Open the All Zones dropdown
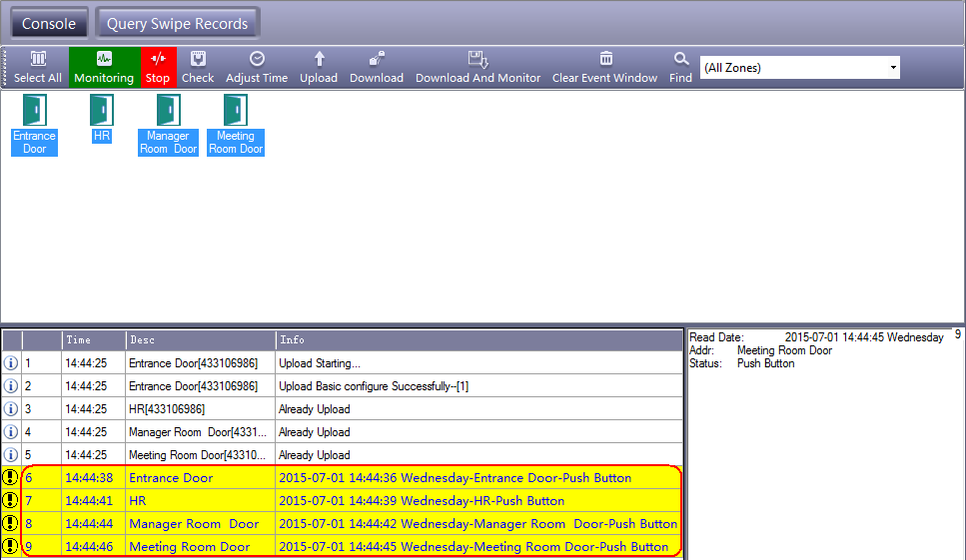 click(x=799, y=68)
